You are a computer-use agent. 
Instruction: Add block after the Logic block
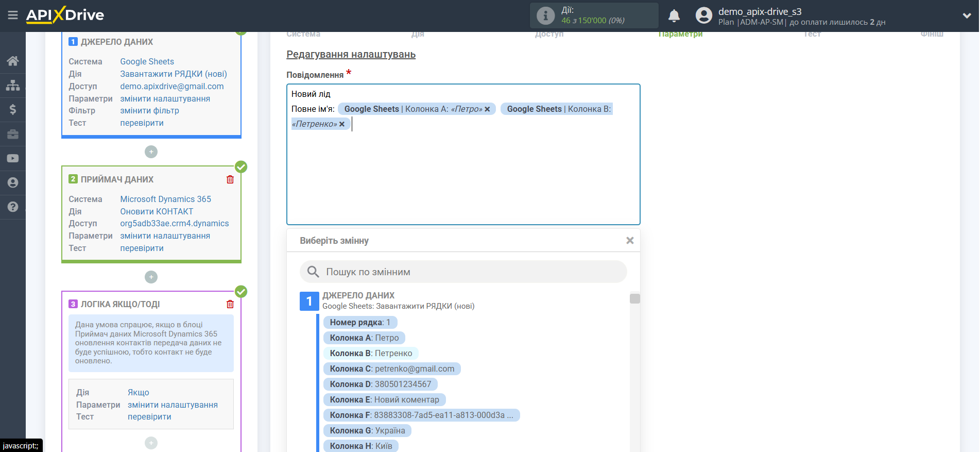[151, 443]
